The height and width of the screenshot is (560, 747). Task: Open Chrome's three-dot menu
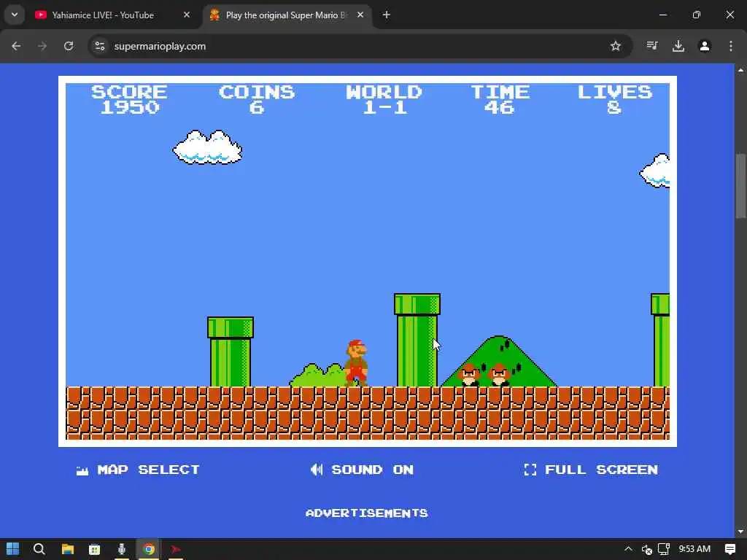[731, 46]
